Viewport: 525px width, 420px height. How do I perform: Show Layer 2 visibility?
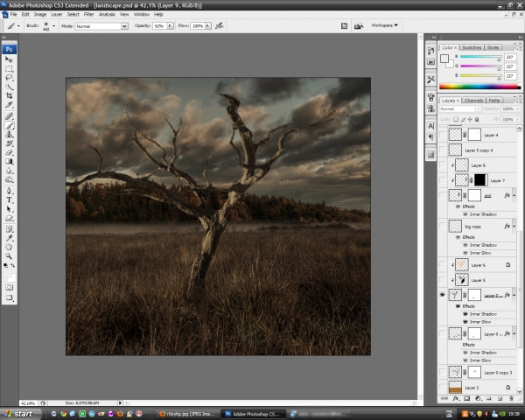pos(442,387)
